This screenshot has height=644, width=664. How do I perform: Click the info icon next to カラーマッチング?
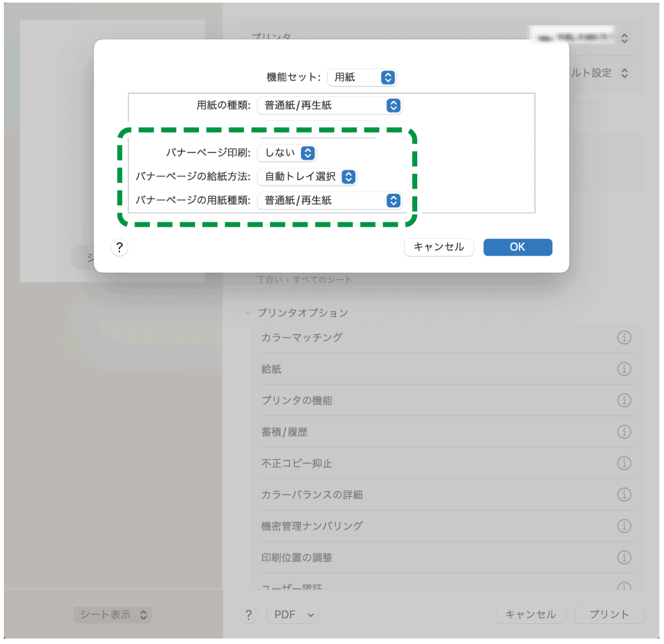pos(624,337)
